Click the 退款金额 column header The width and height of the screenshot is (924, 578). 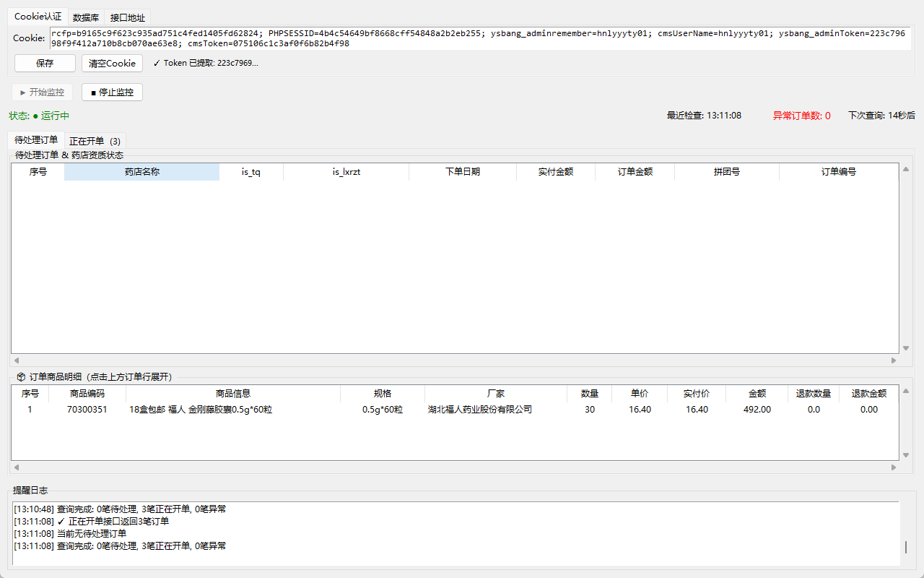pos(869,394)
